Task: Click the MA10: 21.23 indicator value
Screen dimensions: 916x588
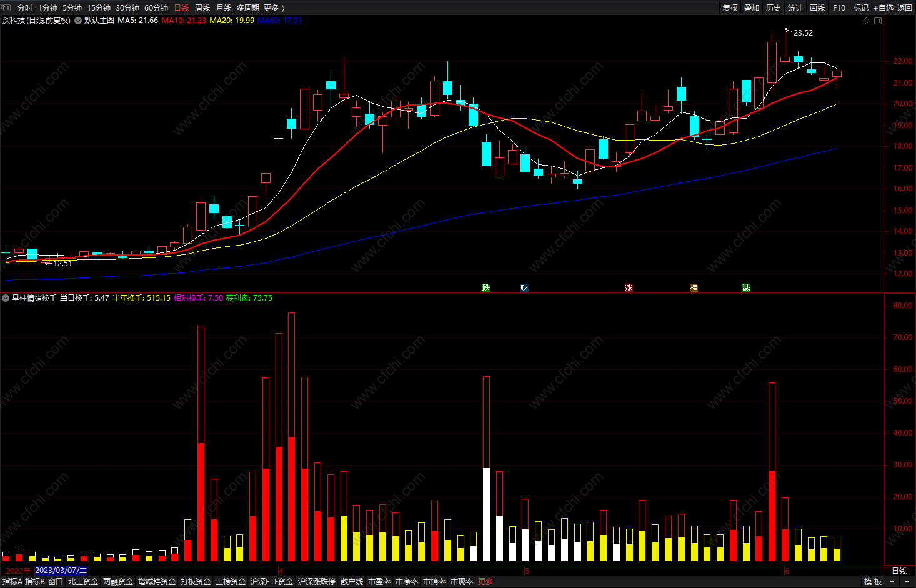Action: pos(184,21)
